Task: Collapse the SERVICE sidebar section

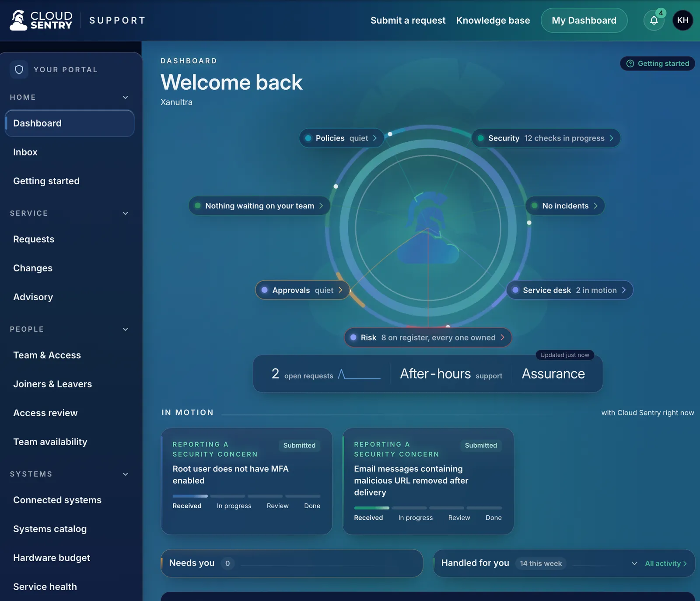Action: (126, 213)
